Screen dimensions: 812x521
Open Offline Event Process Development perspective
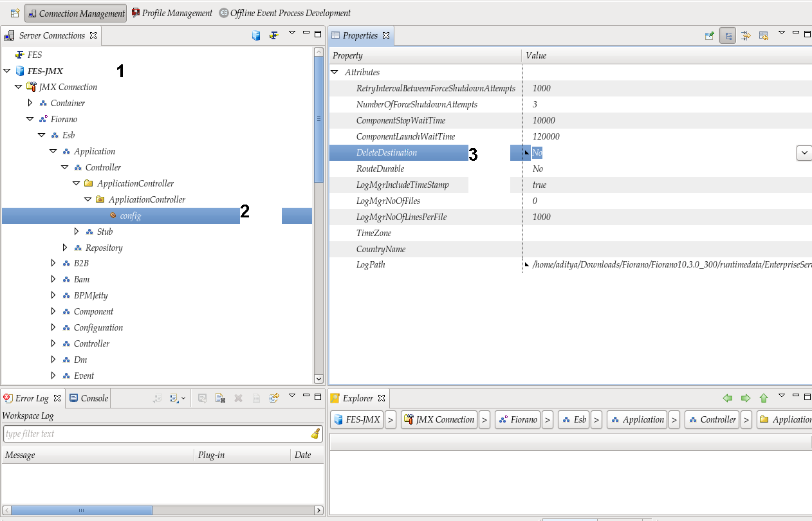(285, 13)
